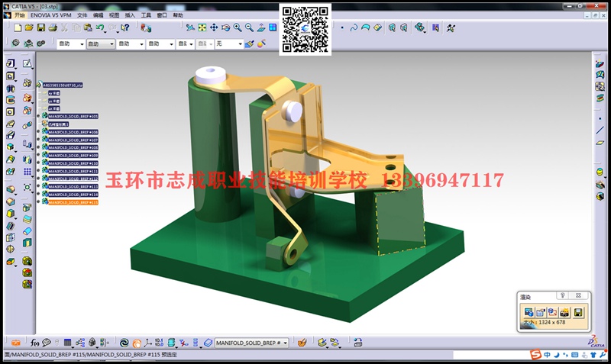This screenshot has height=364, width=611.
Task: Click the Zoom In magnifier icon
Action: pyautogui.click(x=238, y=27)
